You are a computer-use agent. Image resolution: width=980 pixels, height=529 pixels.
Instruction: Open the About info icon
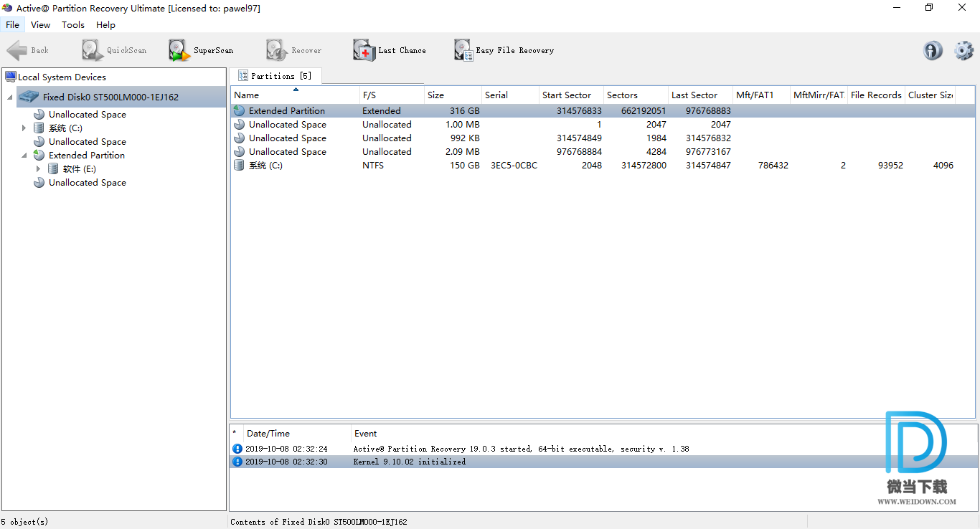pyautogui.click(x=933, y=50)
